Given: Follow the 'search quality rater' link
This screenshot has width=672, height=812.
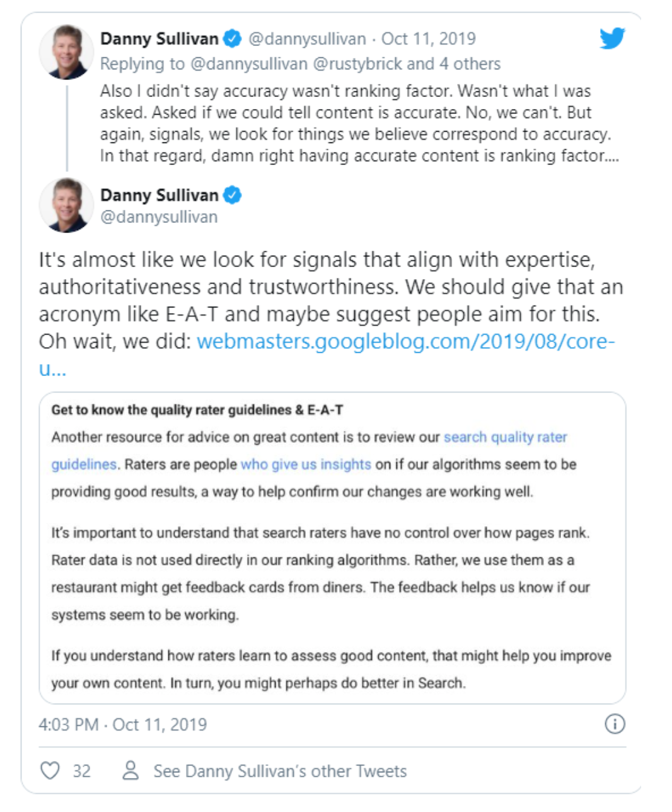Looking at the screenshot, I should 505,437.
